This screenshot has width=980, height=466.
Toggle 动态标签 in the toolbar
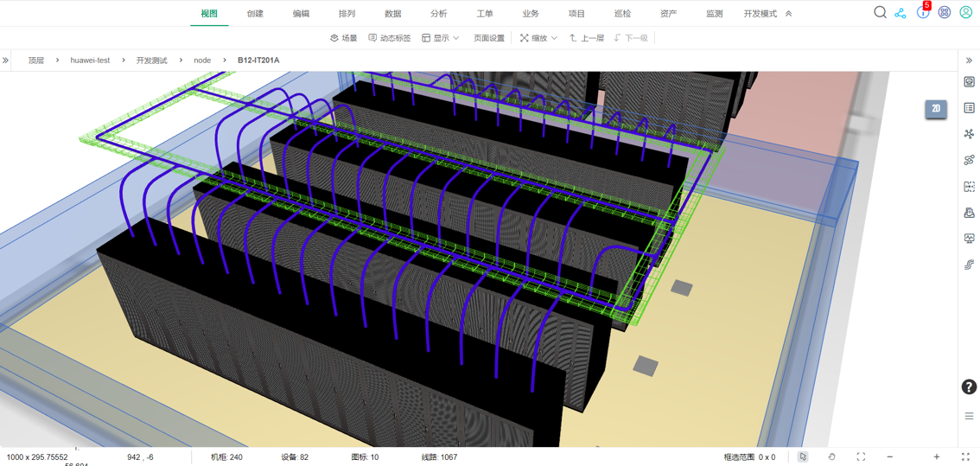point(390,38)
